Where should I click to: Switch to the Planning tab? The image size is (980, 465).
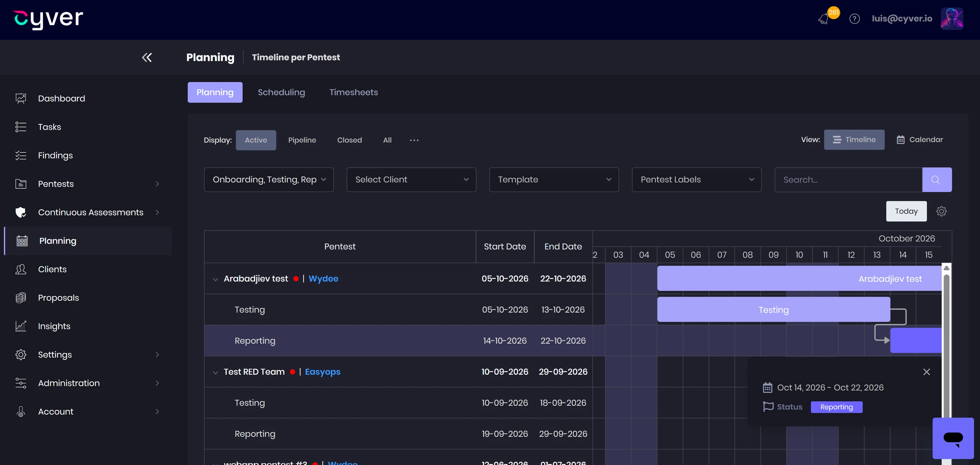pos(215,92)
